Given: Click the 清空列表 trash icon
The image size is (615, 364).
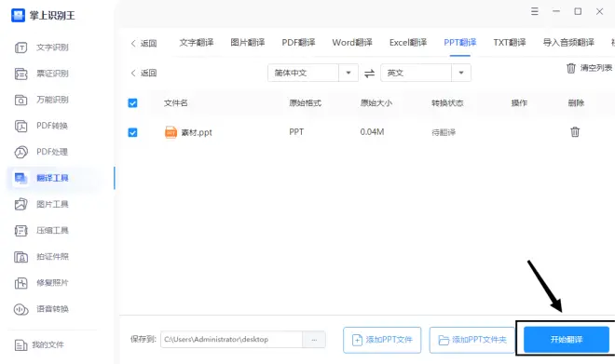Looking at the screenshot, I should 571,68.
